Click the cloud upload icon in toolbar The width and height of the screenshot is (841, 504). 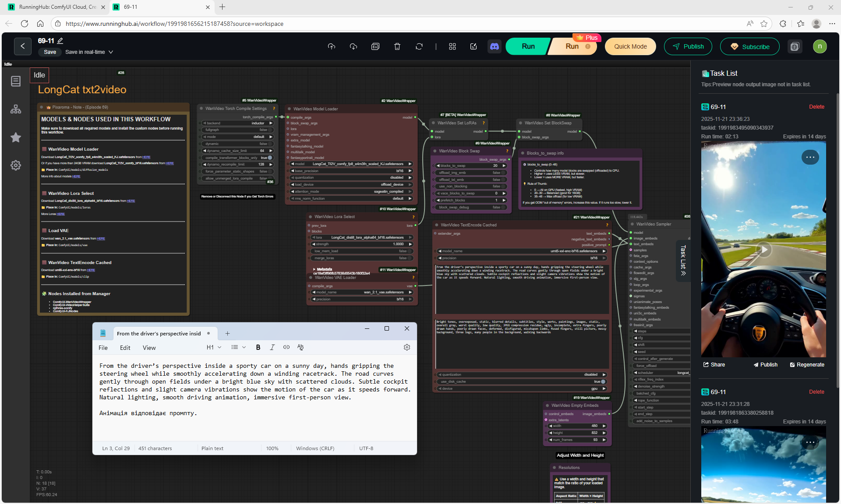click(332, 46)
